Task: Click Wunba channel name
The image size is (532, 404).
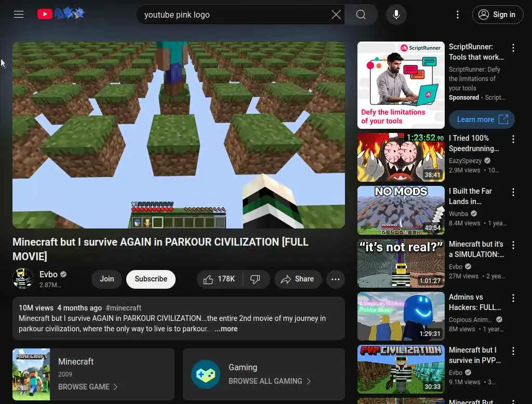Action: pyautogui.click(x=458, y=214)
